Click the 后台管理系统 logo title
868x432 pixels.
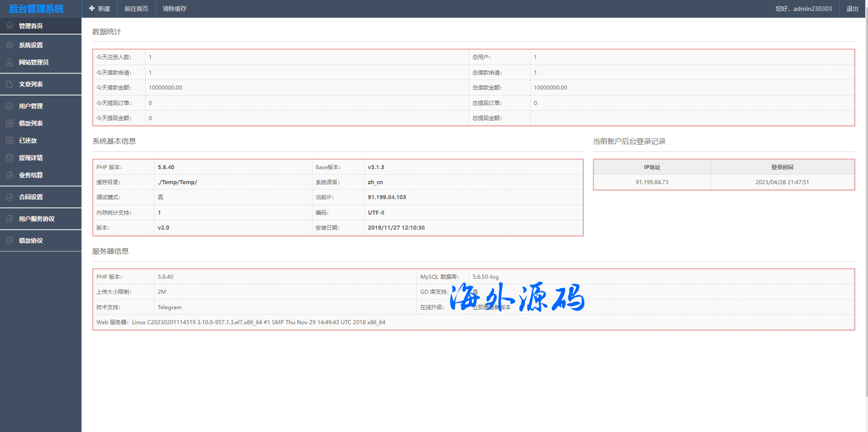(36, 9)
